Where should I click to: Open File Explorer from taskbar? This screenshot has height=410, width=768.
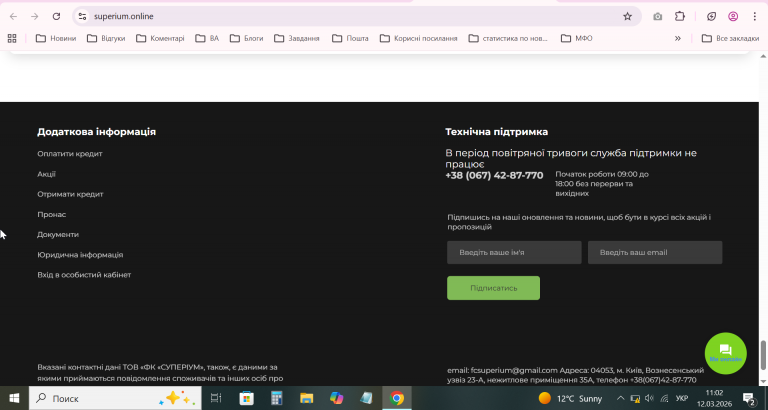pyautogui.click(x=307, y=398)
